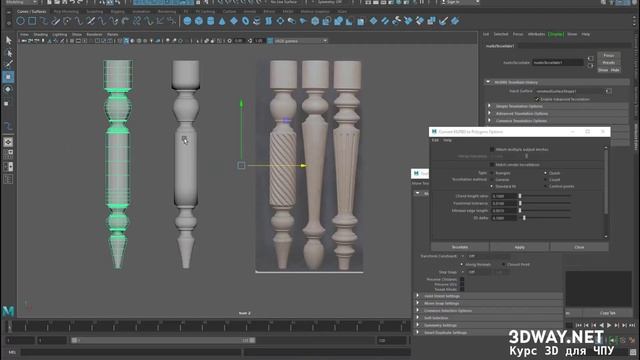This screenshot has height=360, width=640.
Task: Select the pencil curve tool shelf icon
Action: [55, 20]
